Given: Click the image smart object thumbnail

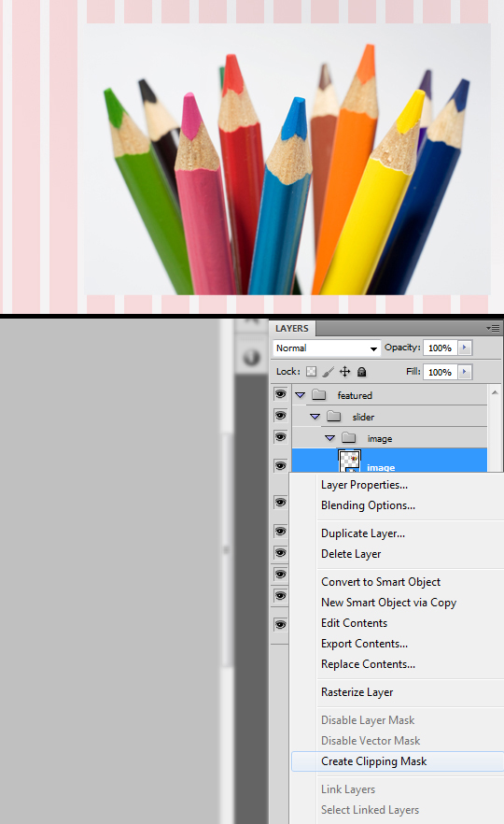Looking at the screenshot, I should [x=349, y=461].
